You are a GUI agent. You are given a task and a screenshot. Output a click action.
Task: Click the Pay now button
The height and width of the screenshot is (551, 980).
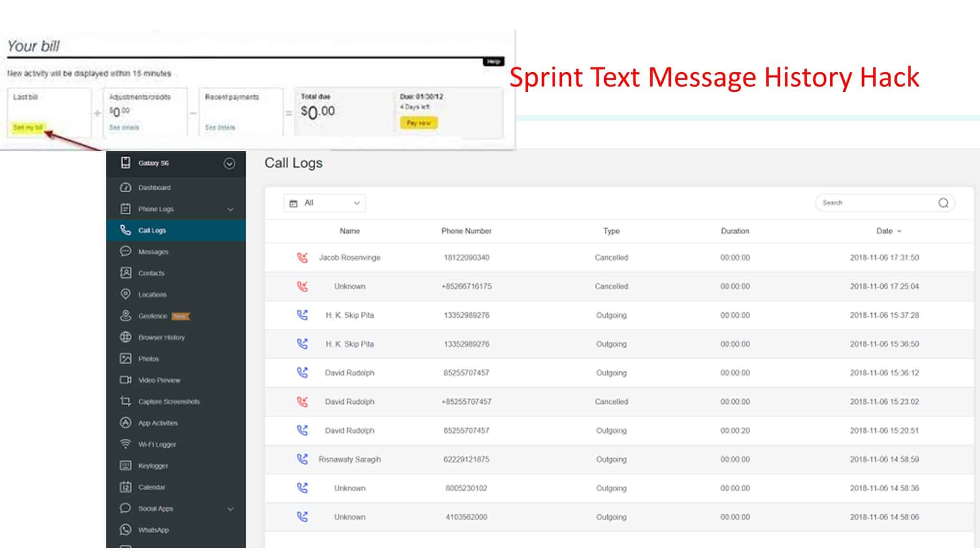pyautogui.click(x=419, y=123)
